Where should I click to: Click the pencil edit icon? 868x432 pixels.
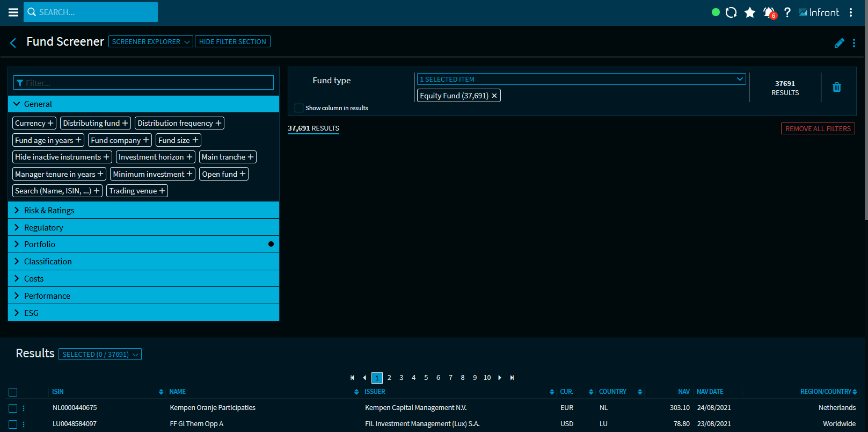[x=839, y=43]
